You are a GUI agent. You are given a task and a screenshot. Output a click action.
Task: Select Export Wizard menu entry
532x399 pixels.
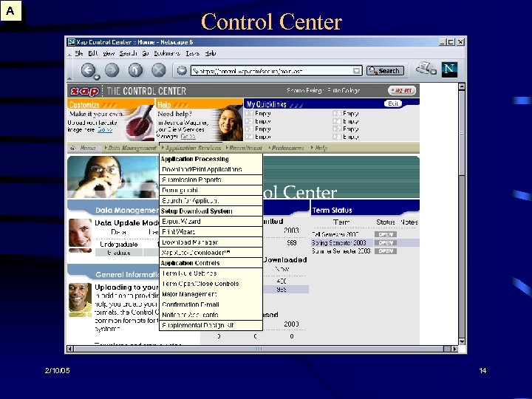point(211,222)
